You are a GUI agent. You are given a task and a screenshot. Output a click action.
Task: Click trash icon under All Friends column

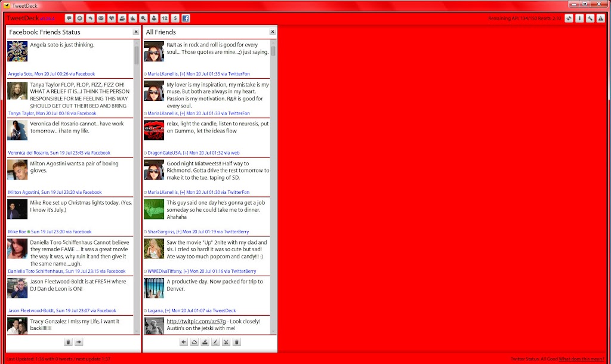click(236, 342)
